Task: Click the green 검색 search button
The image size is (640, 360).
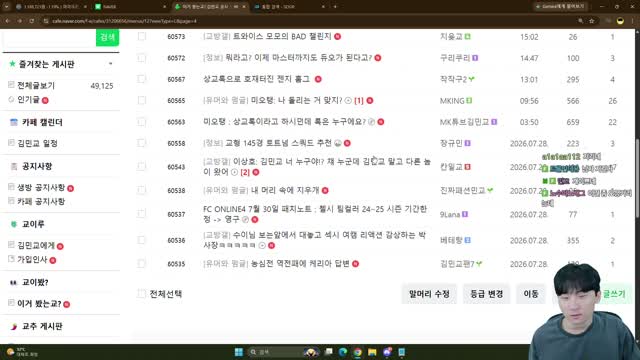Action: [x=107, y=37]
